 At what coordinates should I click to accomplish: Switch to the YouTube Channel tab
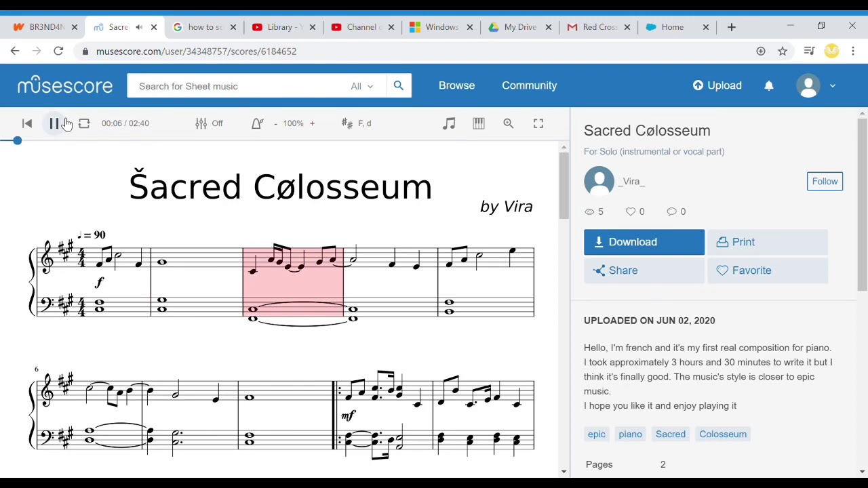coord(363,27)
